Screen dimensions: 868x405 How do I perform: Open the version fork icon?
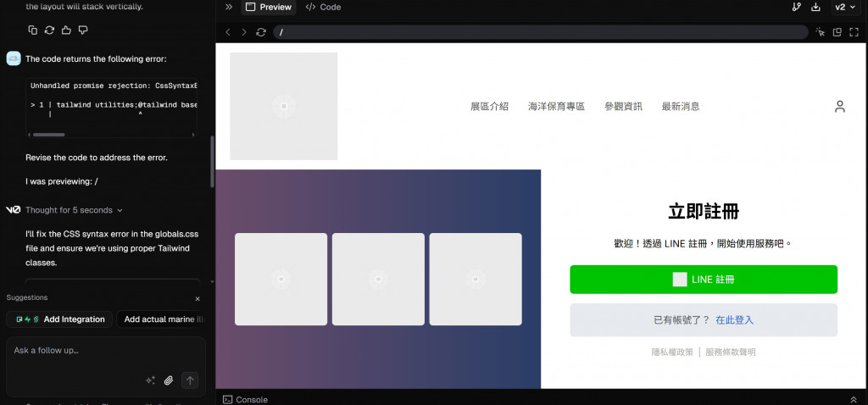tap(797, 7)
